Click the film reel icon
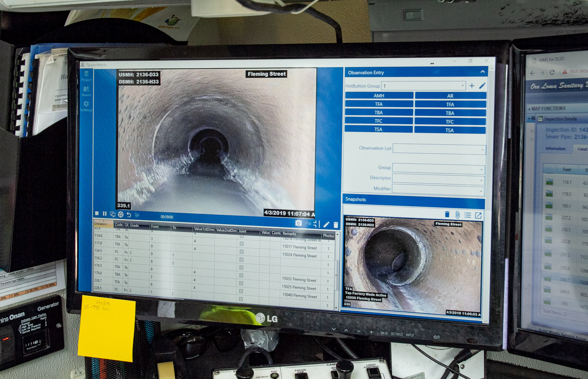The width and height of the screenshot is (588, 379). pyautogui.click(x=121, y=215)
